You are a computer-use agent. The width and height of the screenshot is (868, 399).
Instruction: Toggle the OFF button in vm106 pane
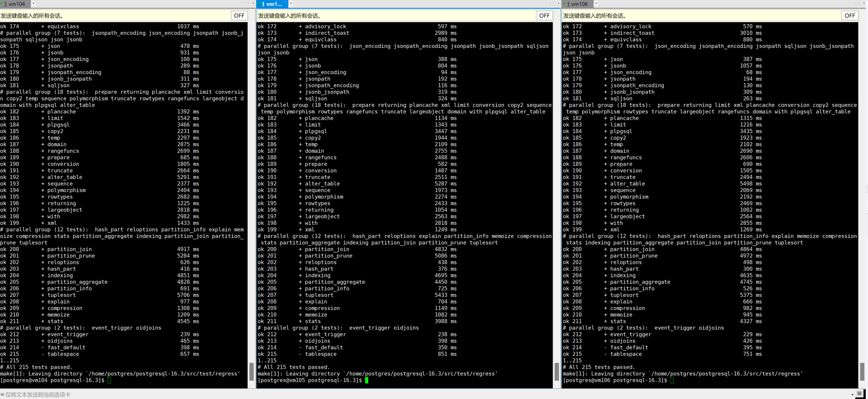(x=850, y=15)
